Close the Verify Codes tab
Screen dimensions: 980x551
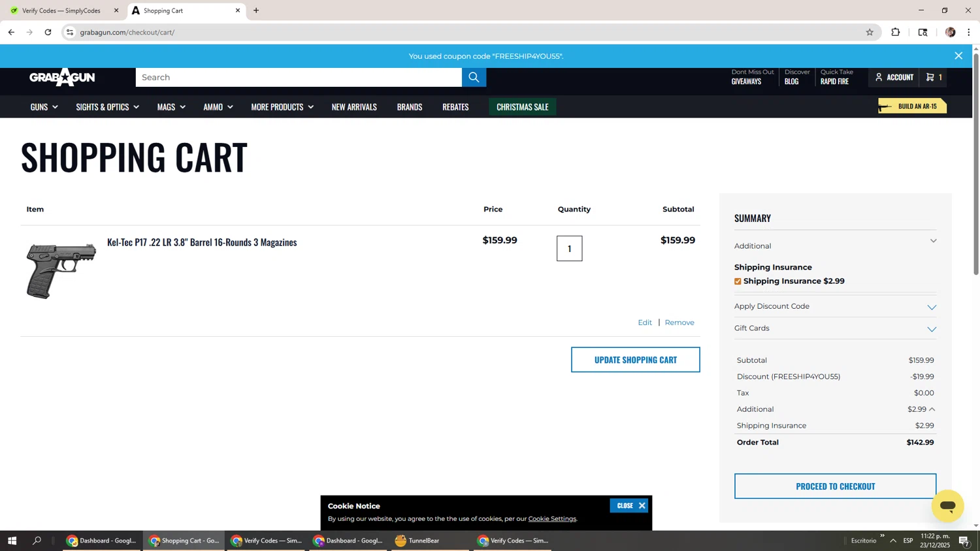click(116, 10)
